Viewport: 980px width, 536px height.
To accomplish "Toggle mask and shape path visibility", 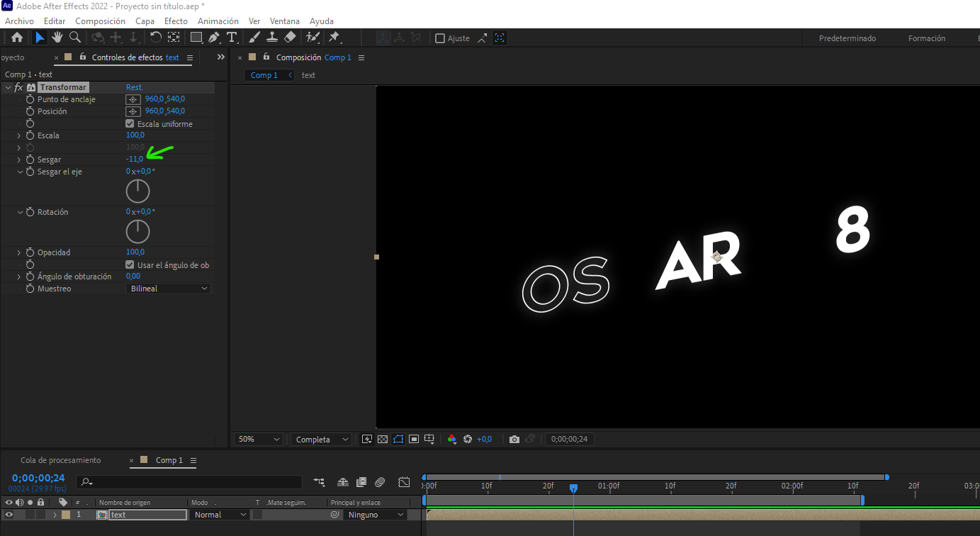I will [398, 440].
